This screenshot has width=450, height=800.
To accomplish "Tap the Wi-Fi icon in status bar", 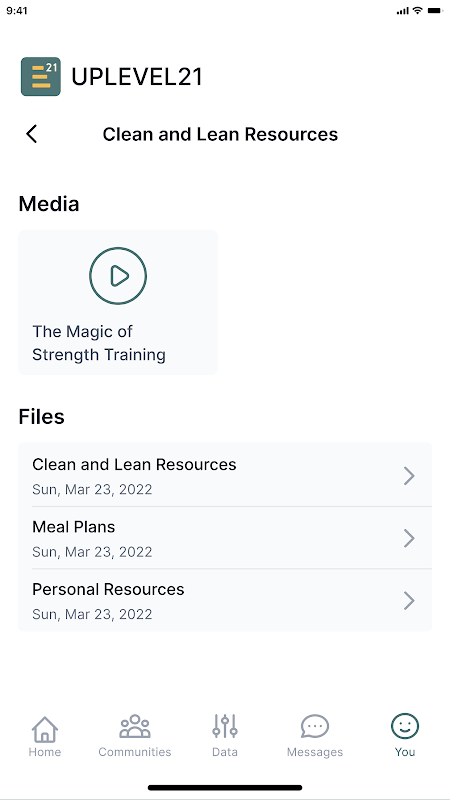I will pos(418,10).
